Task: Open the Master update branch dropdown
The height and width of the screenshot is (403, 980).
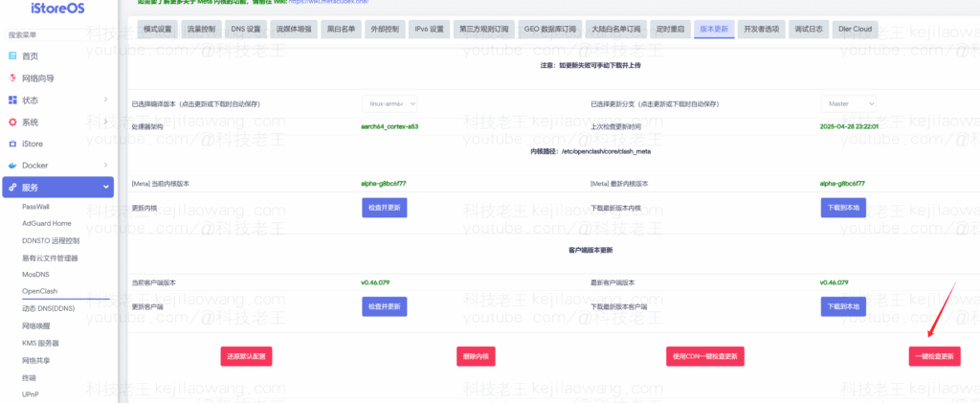Action: point(848,103)
